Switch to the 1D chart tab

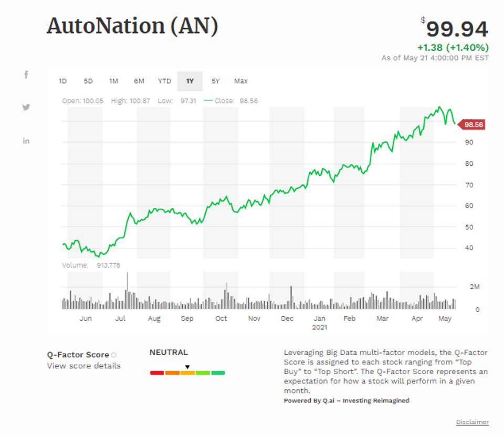pos(63,81)
